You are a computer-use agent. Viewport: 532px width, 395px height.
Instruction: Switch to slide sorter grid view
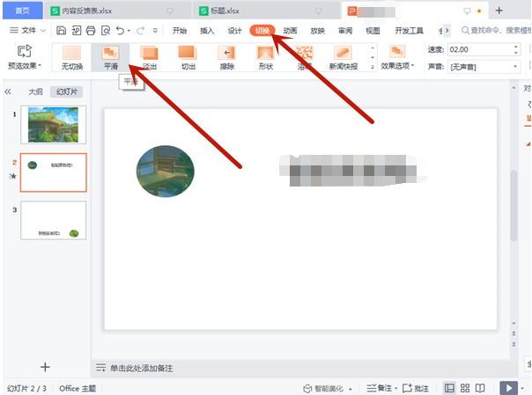[465, 387]
